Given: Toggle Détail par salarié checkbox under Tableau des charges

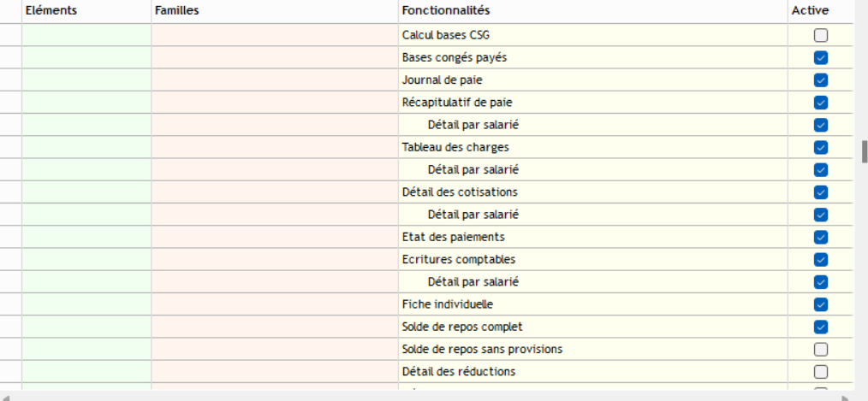Looking at the screenshot, I should (x=821, y=170).
